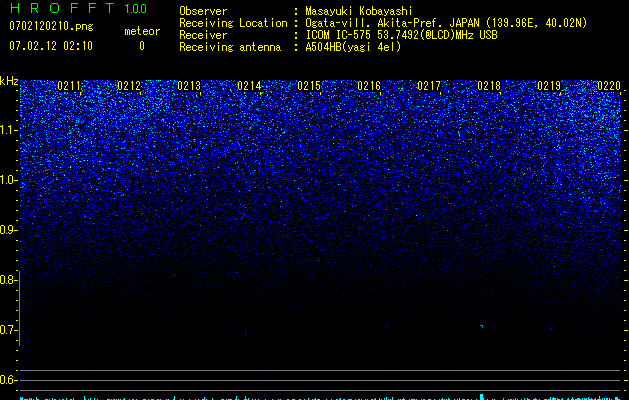Image resolution: width=629 pixels, height=400 pixels.
Task: Click the 0.9 kHz axis label
Action: pyautogui.click(x=7, y=230)
